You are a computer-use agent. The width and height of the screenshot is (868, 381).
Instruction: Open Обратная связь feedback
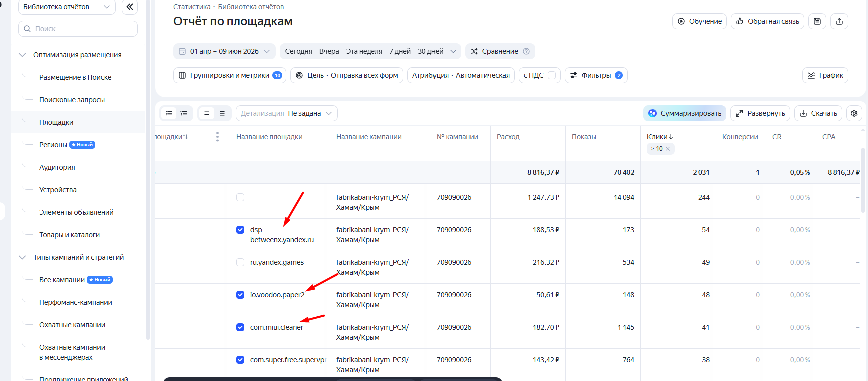pos(767,21)
